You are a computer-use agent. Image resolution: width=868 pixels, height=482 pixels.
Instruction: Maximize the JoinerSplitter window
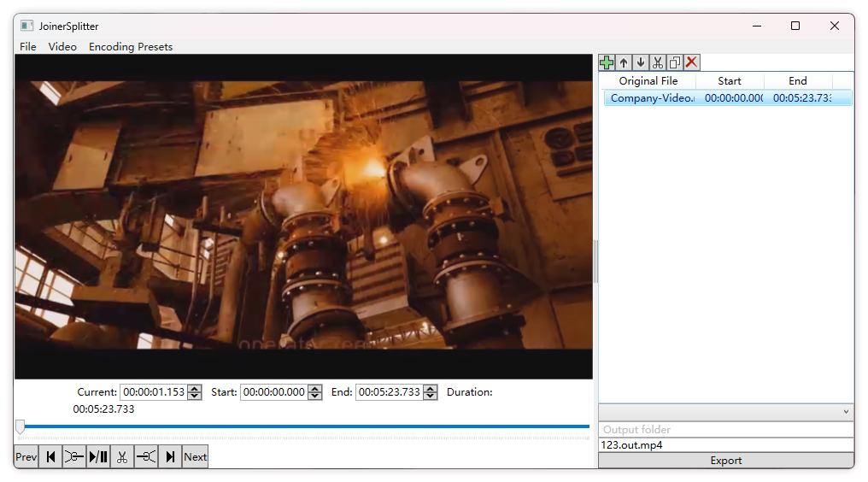pos(795,26)
